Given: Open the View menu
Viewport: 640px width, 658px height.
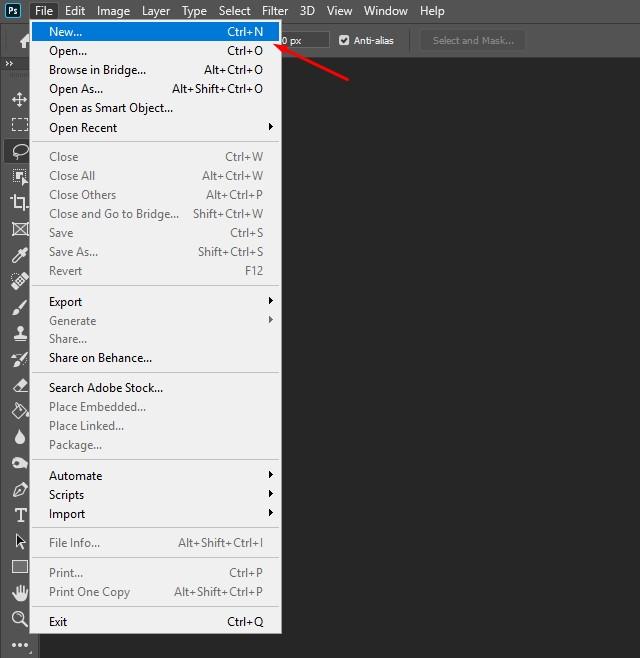Looking at the screenshot, I should [339, 10].
